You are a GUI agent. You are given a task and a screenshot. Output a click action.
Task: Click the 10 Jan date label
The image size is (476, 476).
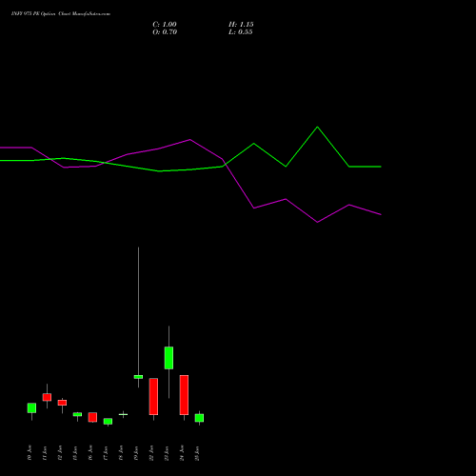pyautogui.click(x=30, y=453)
